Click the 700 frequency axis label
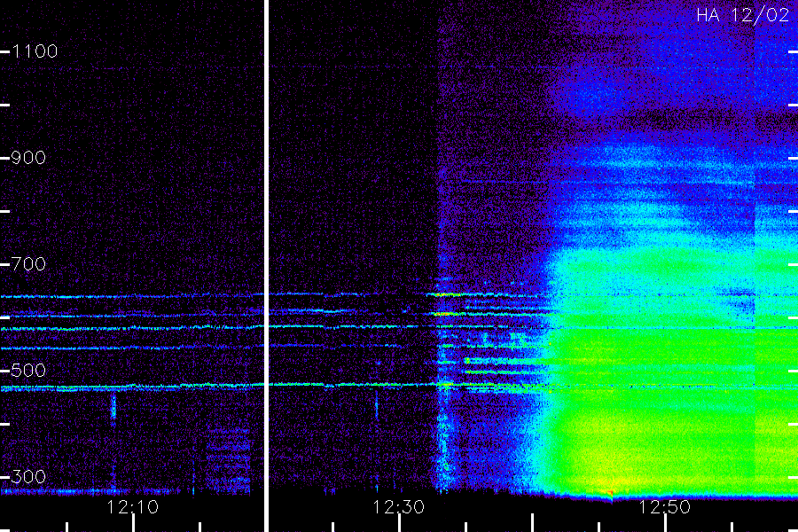The width and height of the screenshot is (798, 532). pyautogui.click(x=28, y=264)
